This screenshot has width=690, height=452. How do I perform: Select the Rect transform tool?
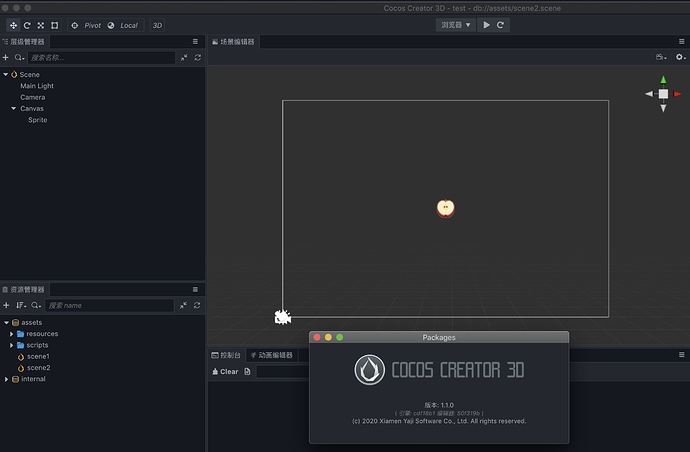pos(55,26)
